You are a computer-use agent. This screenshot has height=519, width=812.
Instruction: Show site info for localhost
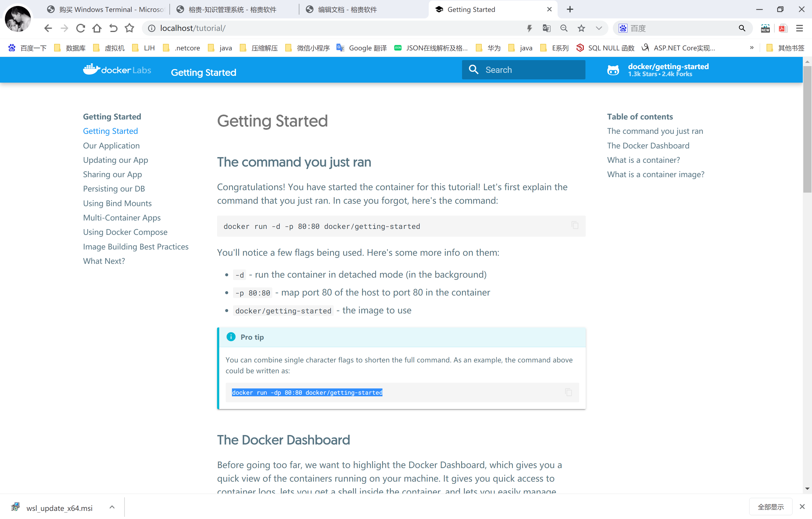point(152,28)
